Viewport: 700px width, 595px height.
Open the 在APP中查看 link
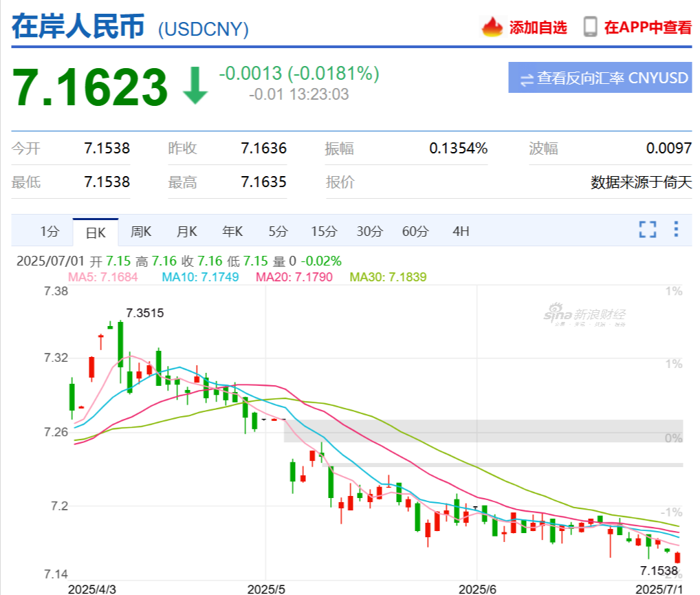click(x=647, y=28)
